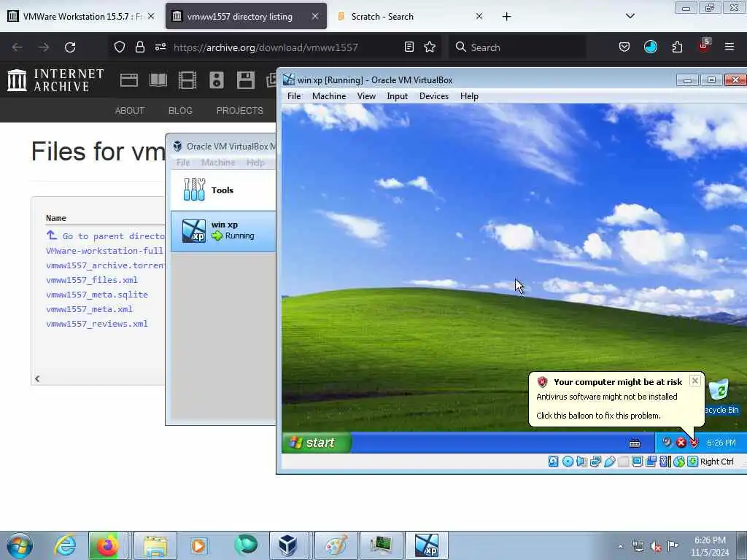This screenshot has height=560, width=747.
Task: Expand the list all tabs chevron
Action: coord(630,16)
